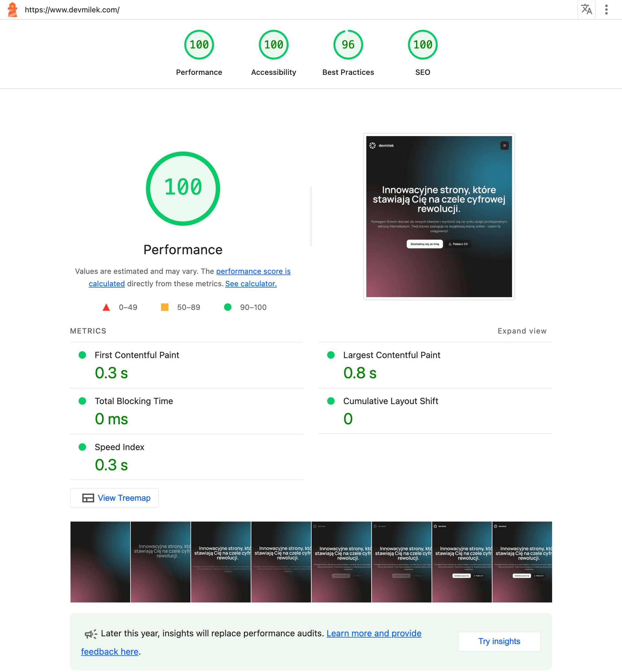This screenshot has width=622, height=672.
Task: Expand the Cumulative Layout Shift metric
Action: point(390,401)
